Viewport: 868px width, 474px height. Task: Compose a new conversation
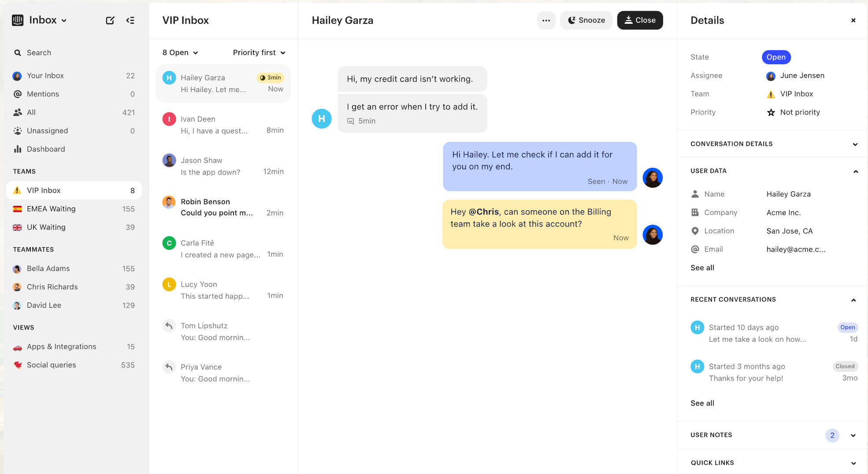pyautogui.click(x=110, y=20)
